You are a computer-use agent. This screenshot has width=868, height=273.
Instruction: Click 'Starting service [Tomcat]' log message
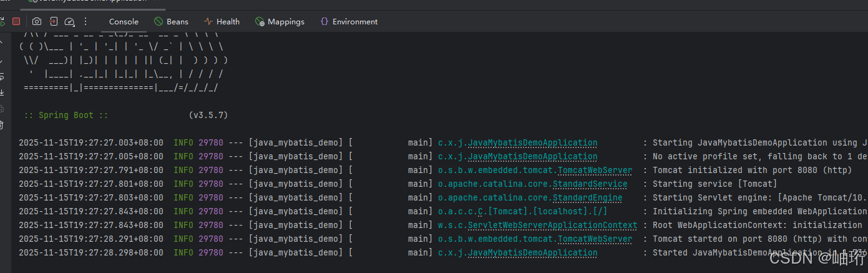(x=714, y=184)
